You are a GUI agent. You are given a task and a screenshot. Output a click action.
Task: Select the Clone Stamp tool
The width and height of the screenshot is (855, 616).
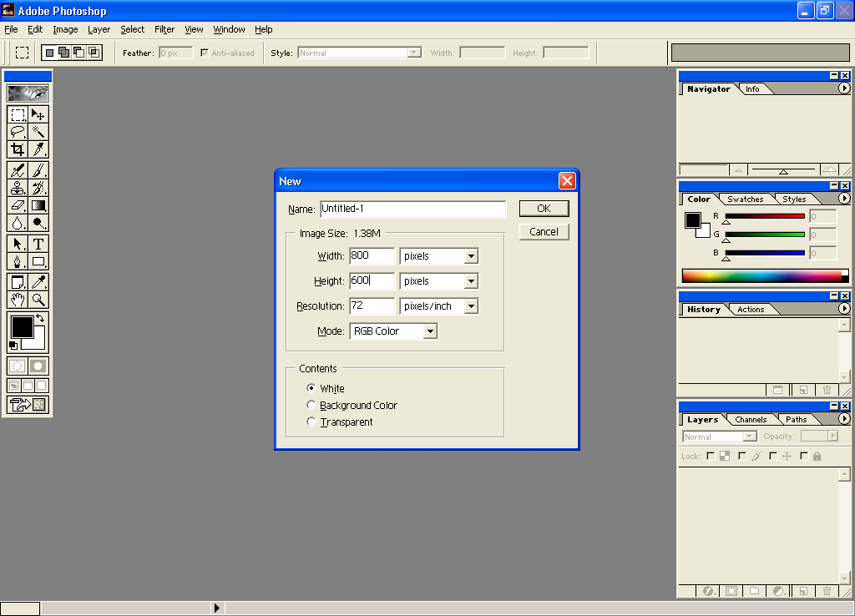pyautogui.click(x=18, y=188)
